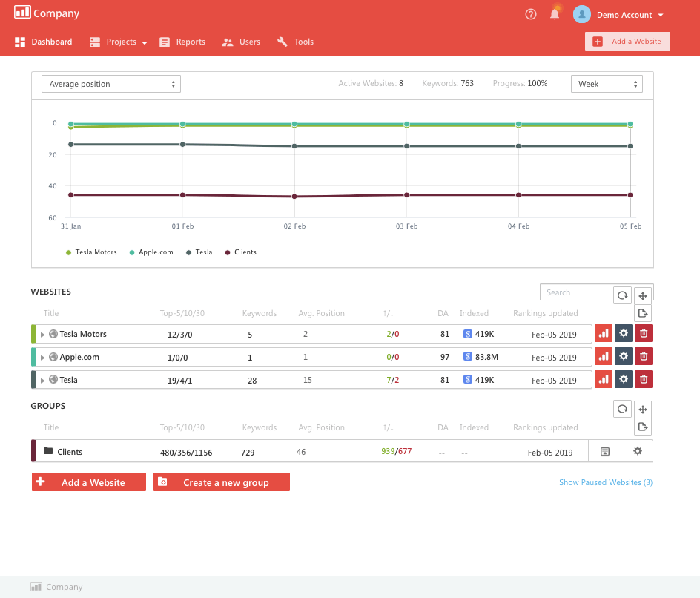Refresh the Groups list

point(622,409)
